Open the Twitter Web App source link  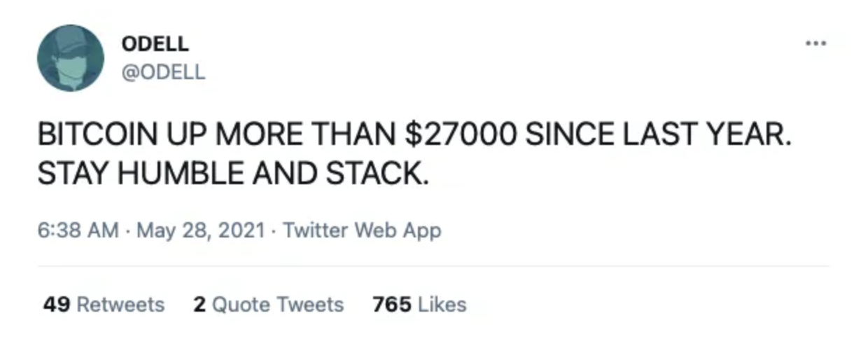click(362, 230)
